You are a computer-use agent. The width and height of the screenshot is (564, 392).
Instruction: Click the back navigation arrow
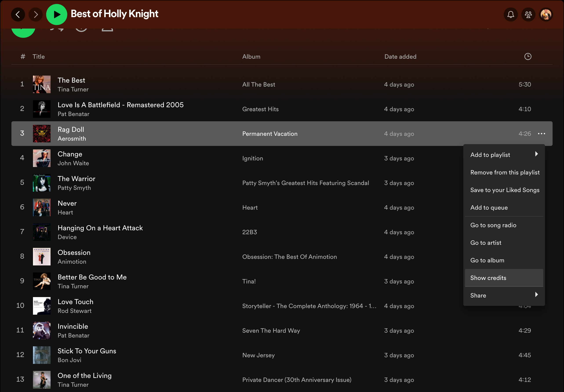pos(18,15)
